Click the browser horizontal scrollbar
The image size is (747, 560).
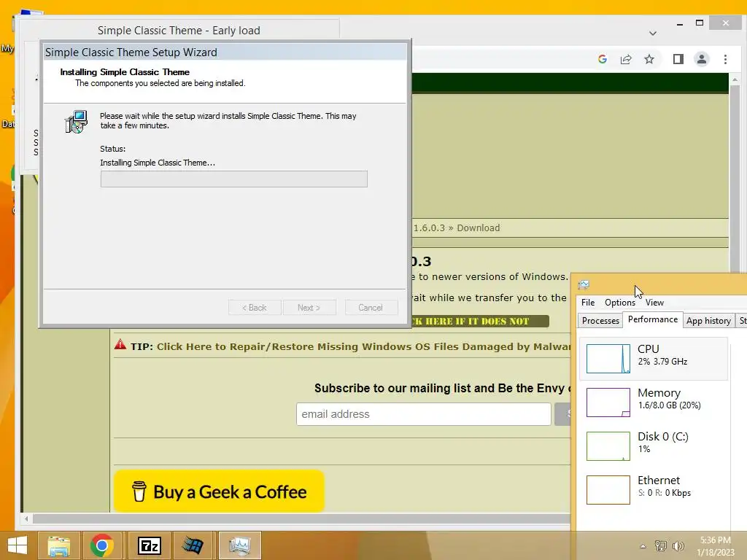pyautogui.click(x=301, y=518)
